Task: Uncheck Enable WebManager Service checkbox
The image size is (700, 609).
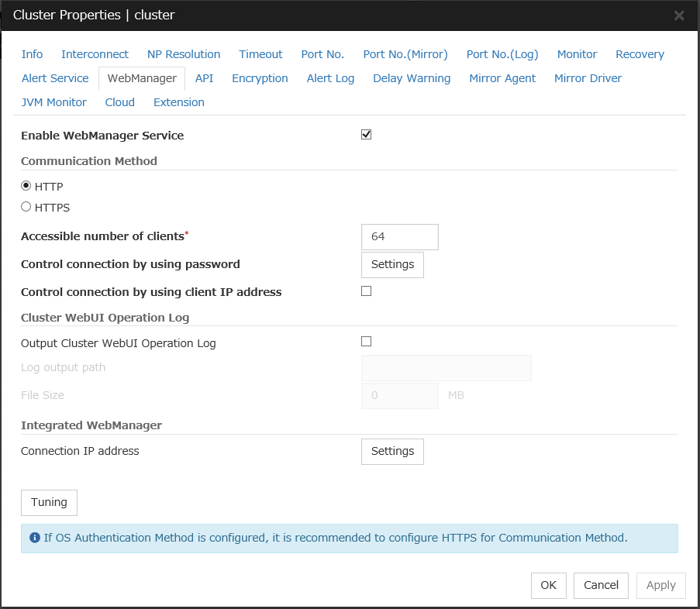Action: coord(367,135)
